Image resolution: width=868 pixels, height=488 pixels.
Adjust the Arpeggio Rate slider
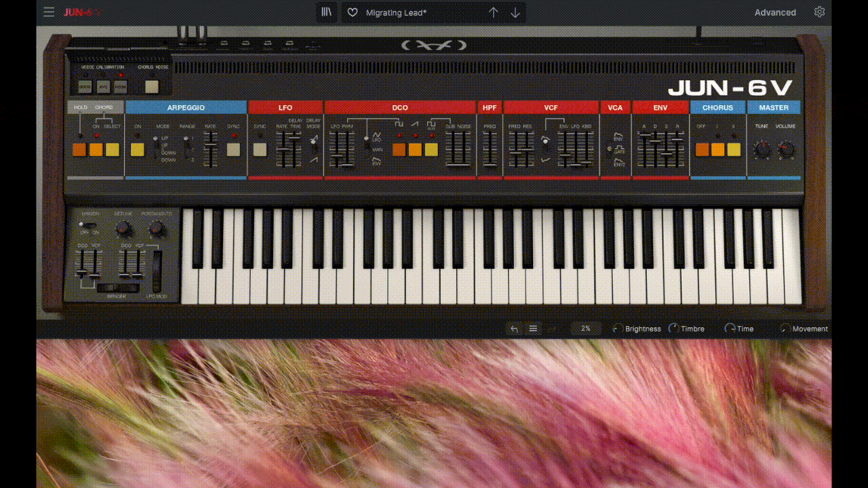(x=212, y=150)
